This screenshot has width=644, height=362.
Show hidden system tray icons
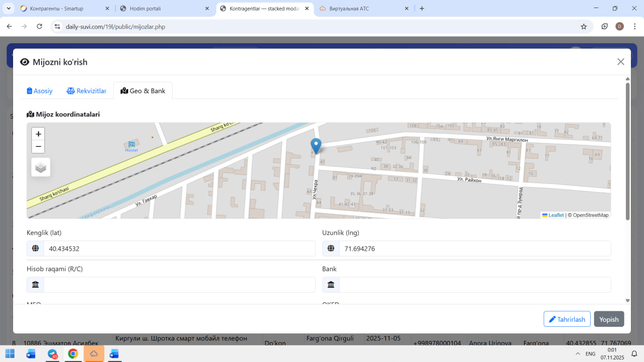click(x=577, y=354)
